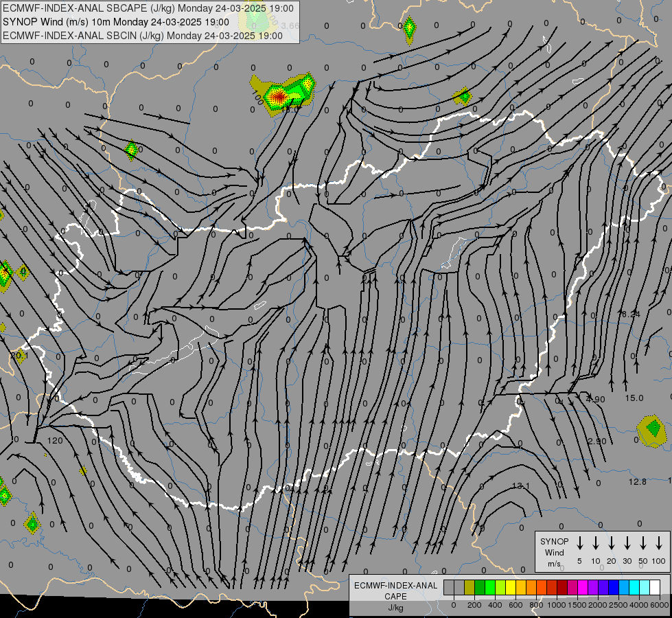Select the dark green CAPE legend swatch

[480, 588]
